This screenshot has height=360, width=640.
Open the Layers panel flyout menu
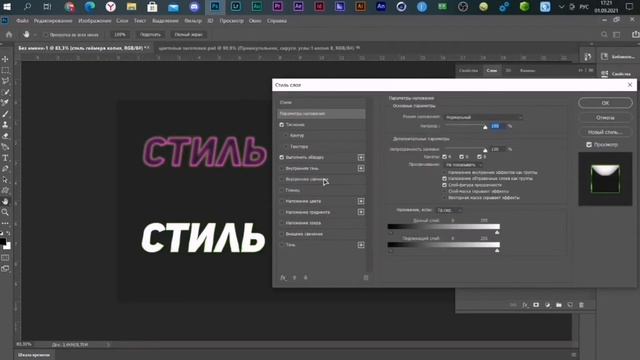(x=591, y=71)
